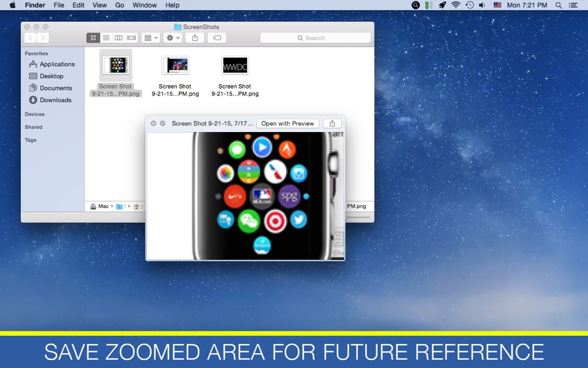Open the Go menu
The height and width of the screenshot is (368, 588).
(119, 5)
